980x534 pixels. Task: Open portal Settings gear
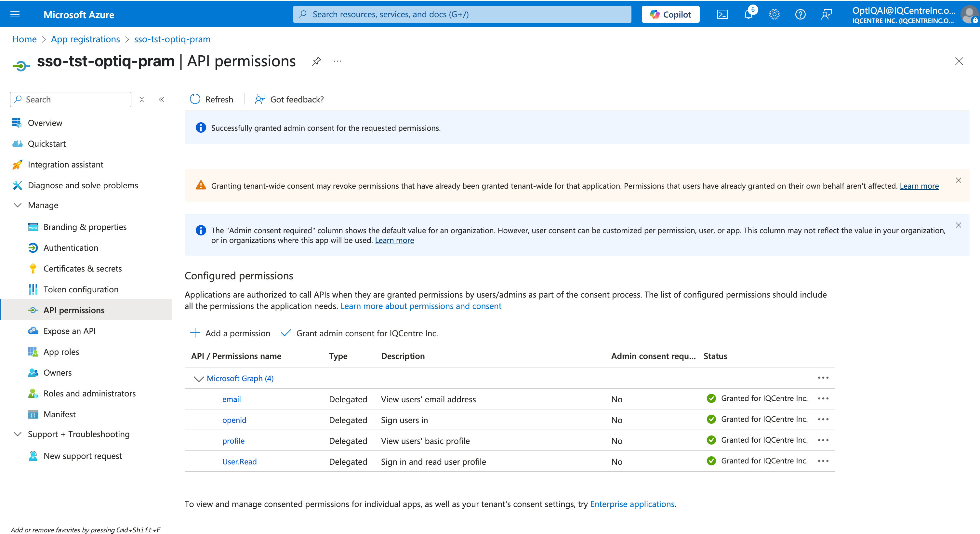click(774, 14)
